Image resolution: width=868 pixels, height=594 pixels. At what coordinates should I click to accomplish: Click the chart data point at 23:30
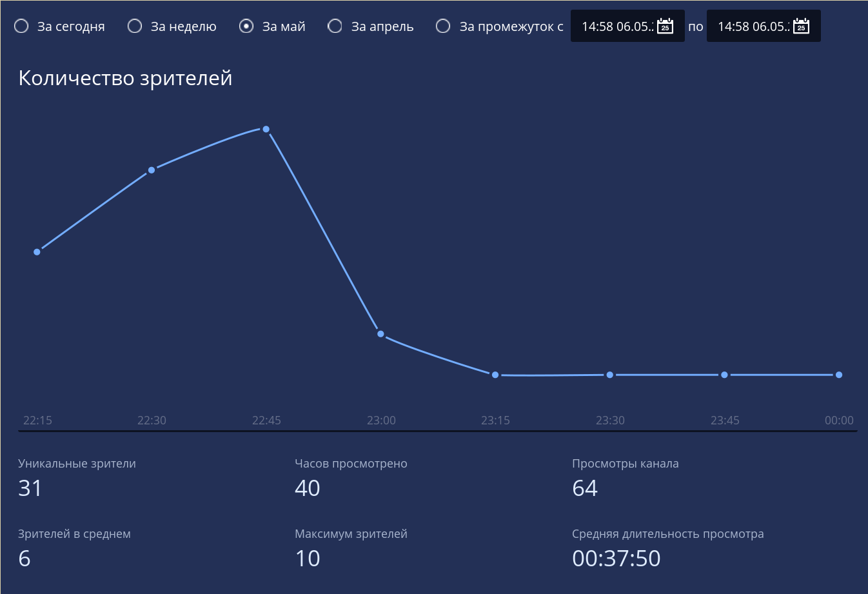coord(610,375)
